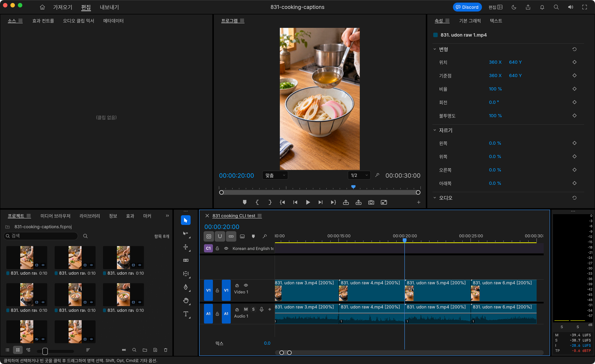Viewport: 595px width, 364px height.
Task: Select the Hand tool
Action: (x=186, y=300)
